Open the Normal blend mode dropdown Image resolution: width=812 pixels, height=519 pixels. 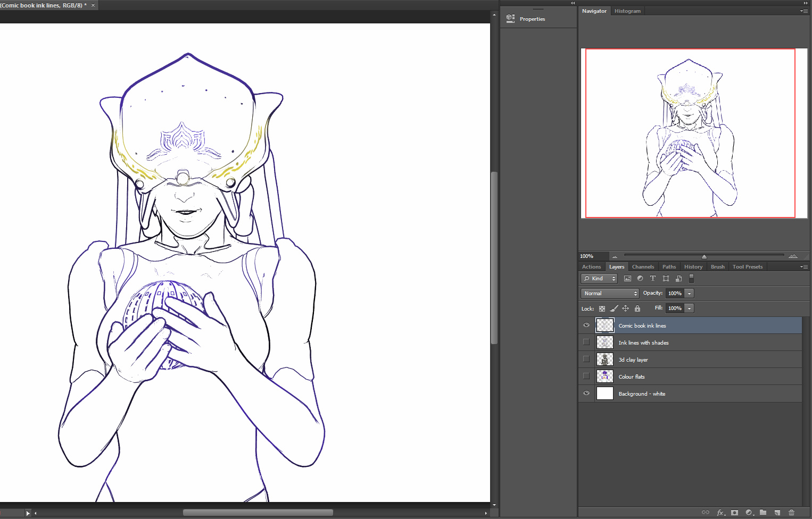tap(610, 294)
